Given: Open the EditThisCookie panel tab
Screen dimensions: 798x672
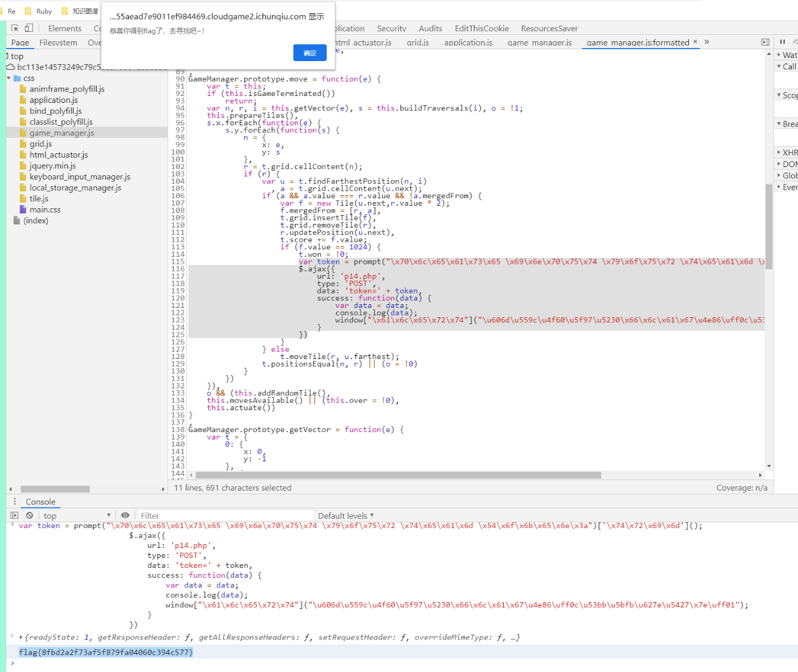Looking at the screenshot, I should click(x=482, y=28).
